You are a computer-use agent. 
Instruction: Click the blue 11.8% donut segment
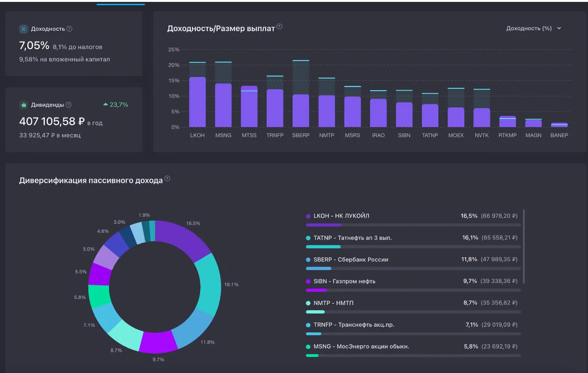point(193,329)
